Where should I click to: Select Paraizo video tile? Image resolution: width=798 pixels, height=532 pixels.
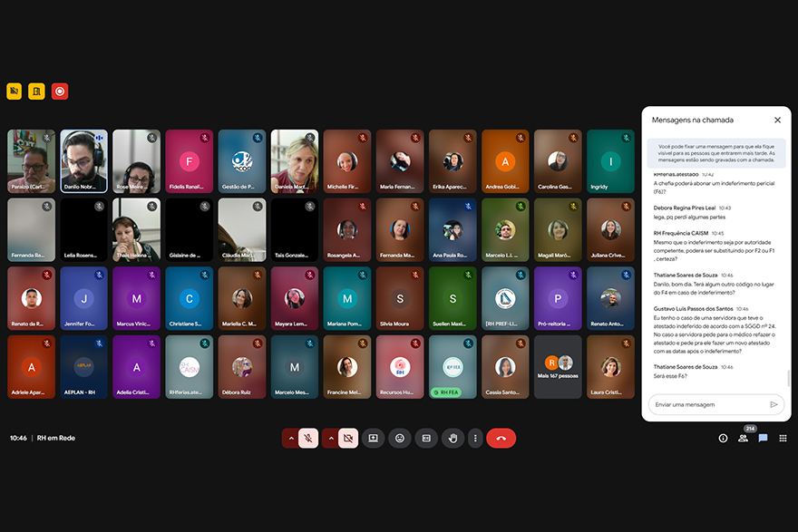click(32, 161)
